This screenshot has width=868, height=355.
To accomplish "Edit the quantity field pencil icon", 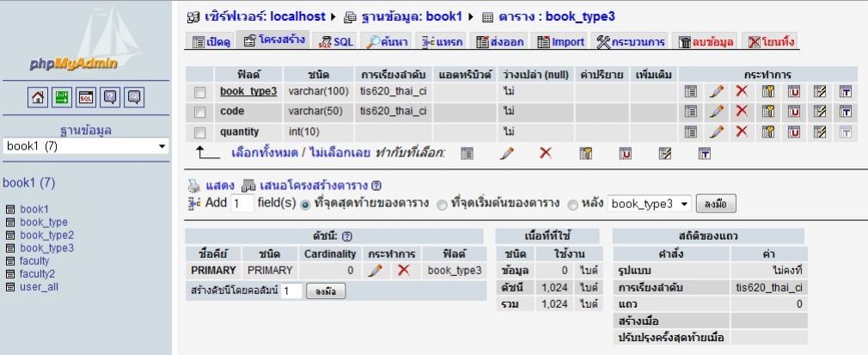I will coord(717,132).
